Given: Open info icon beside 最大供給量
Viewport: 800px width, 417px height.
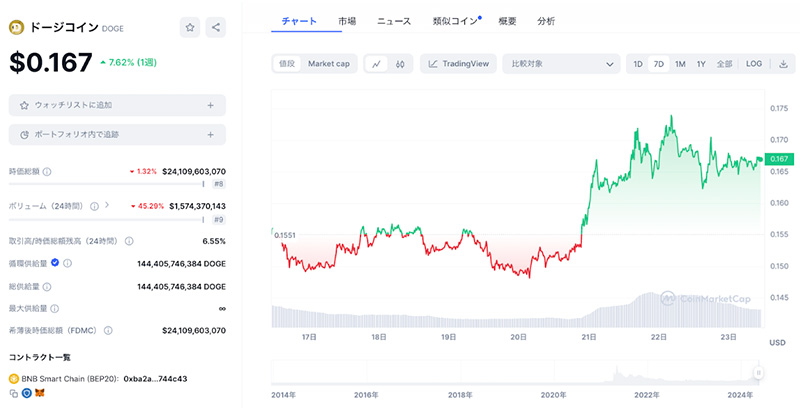Looking at the screenshot, I should point(55,309).
